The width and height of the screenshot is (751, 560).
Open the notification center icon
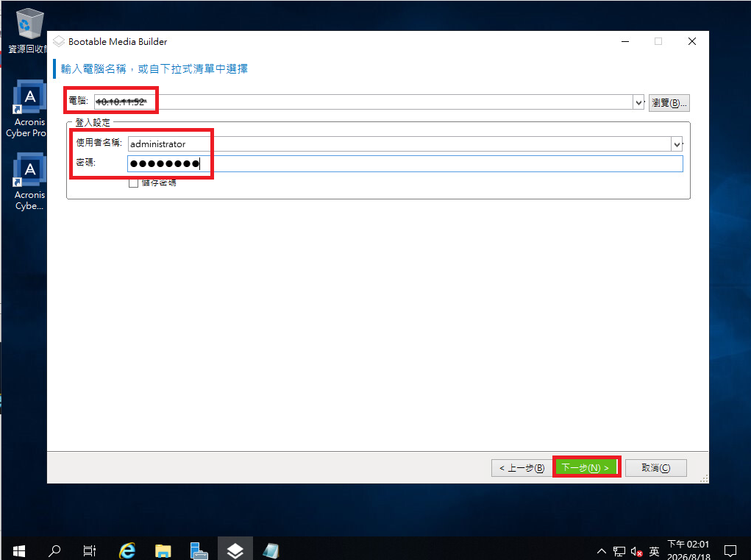[730, 551]
